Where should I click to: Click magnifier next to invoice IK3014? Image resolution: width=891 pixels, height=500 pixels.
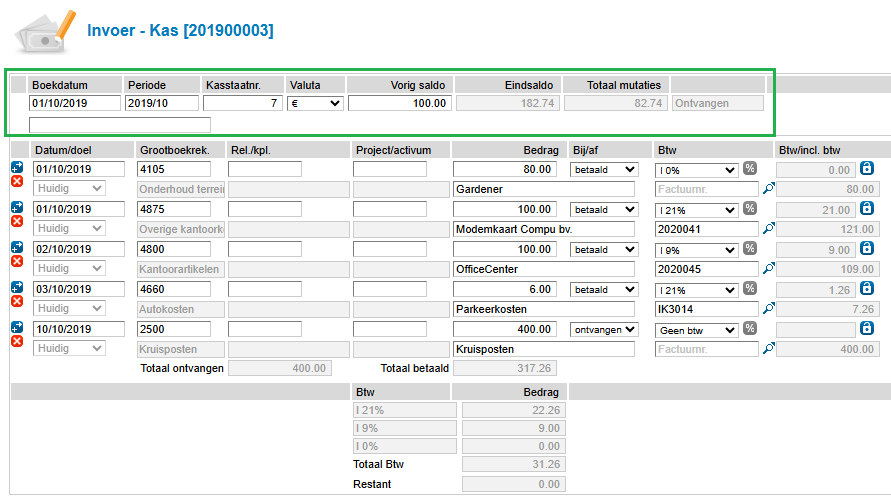[769, 308]
